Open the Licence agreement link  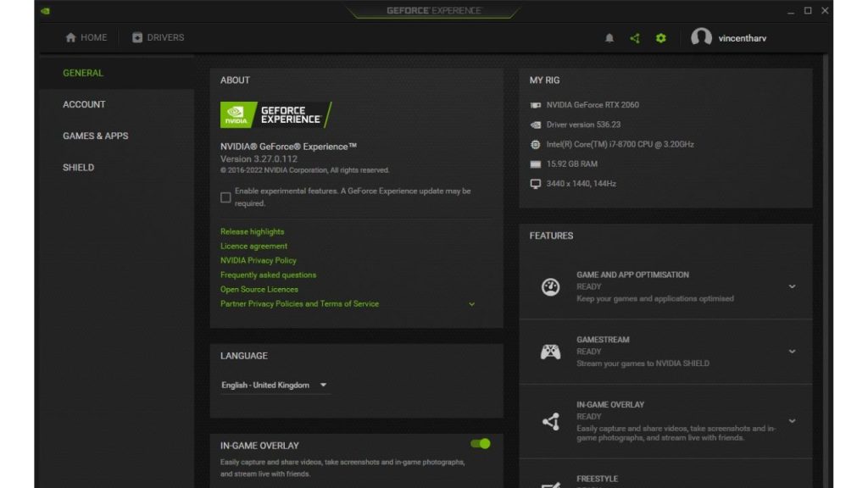coord(253,247)
